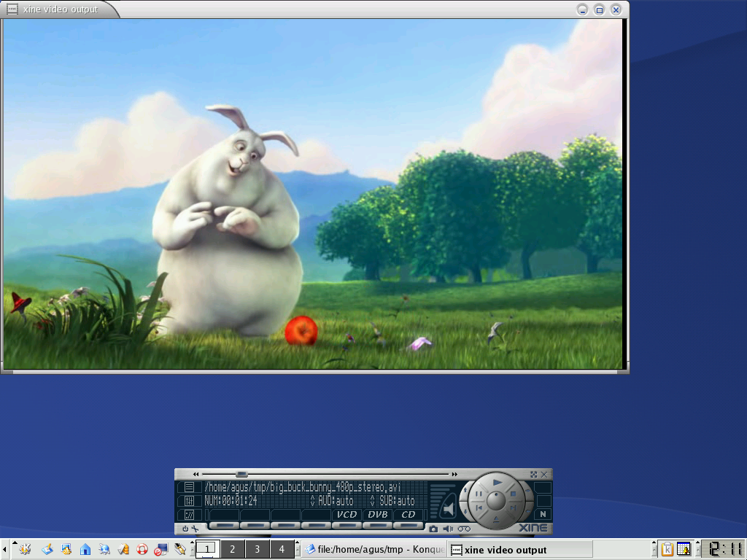The width and height of the screenshot is (747, 560).
Task: Change the SUB subtitle channel stepper
Action: click(x=373, y=501)
